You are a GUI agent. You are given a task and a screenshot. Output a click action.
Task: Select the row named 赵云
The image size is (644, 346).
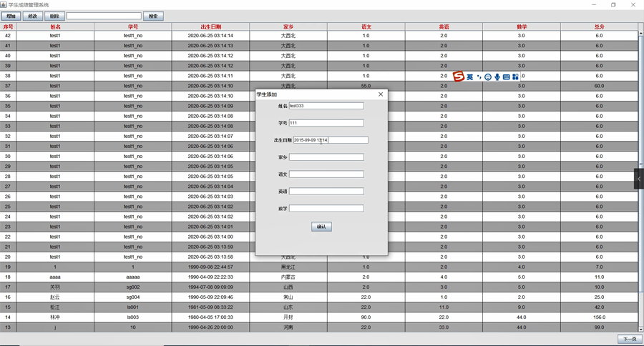click(318, 297)
